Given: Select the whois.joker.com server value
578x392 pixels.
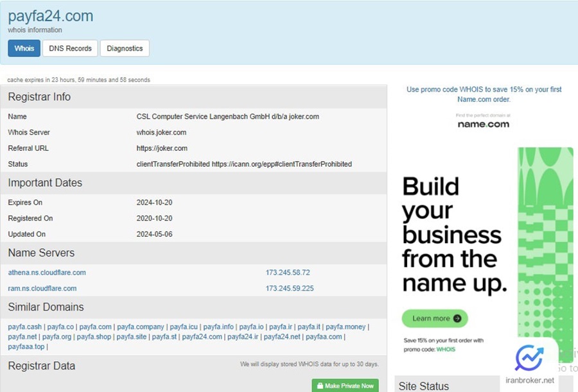Looking at the screenshot, I should pos(161,133).
